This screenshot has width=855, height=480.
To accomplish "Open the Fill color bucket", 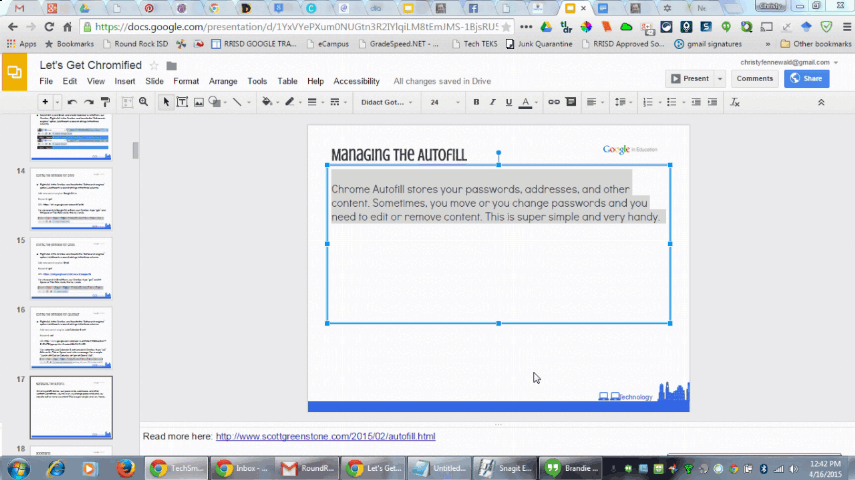I will pos(267,102).
